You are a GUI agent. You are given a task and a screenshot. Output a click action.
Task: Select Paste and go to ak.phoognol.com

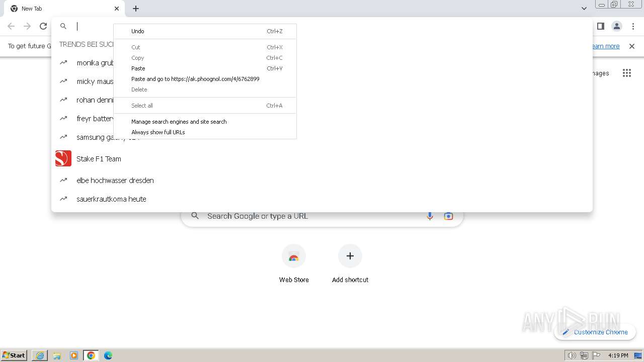(205, 79)
